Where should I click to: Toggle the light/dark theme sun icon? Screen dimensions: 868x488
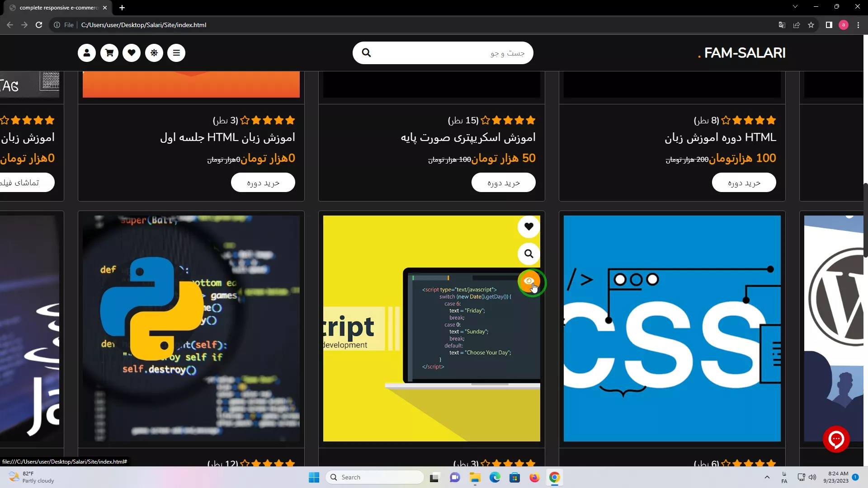(x=154, y=53)
